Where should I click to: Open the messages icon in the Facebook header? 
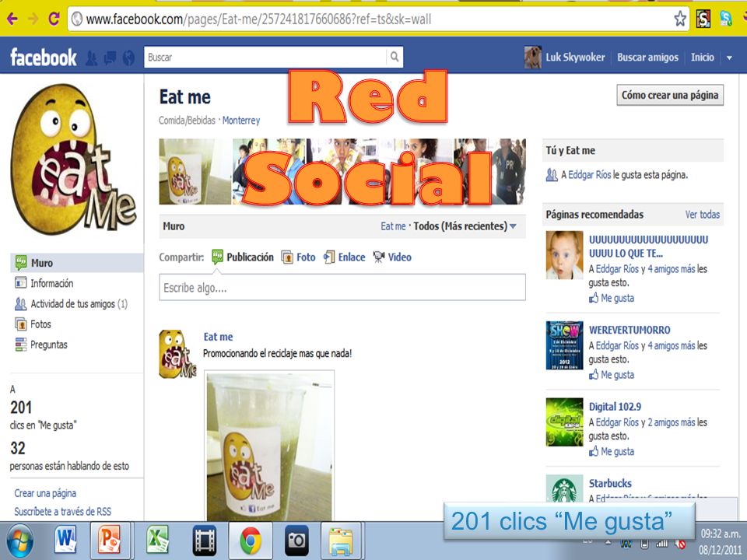tap(110, 58)
